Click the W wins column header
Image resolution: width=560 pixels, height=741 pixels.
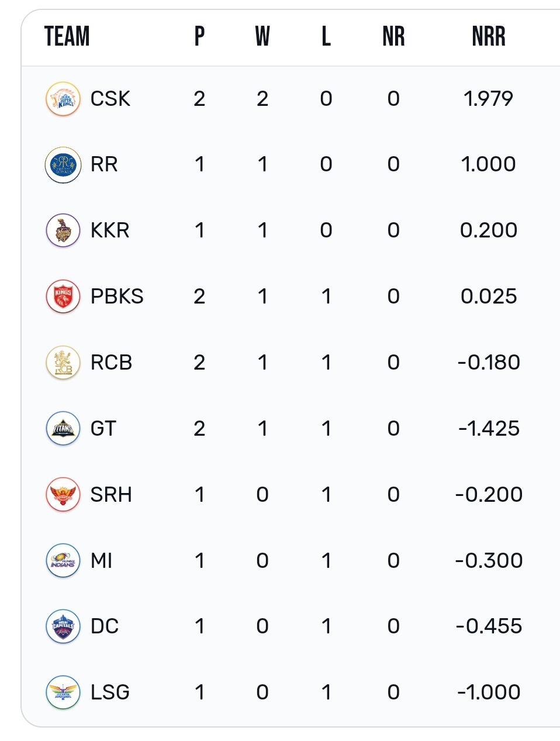pos(262,36)
